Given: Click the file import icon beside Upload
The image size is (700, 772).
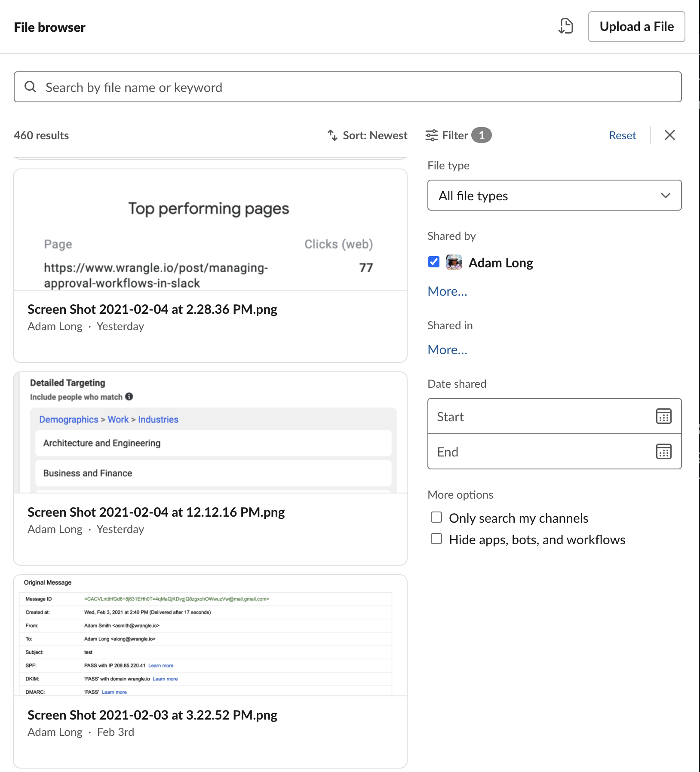Looking at the screenshot, I should pyautogui.click(x=566, y=26).
